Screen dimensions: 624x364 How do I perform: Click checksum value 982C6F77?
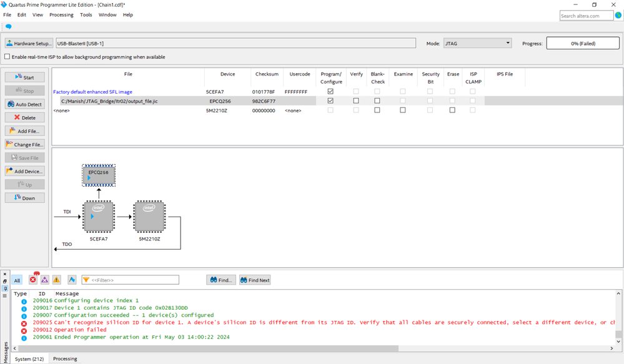264,101
